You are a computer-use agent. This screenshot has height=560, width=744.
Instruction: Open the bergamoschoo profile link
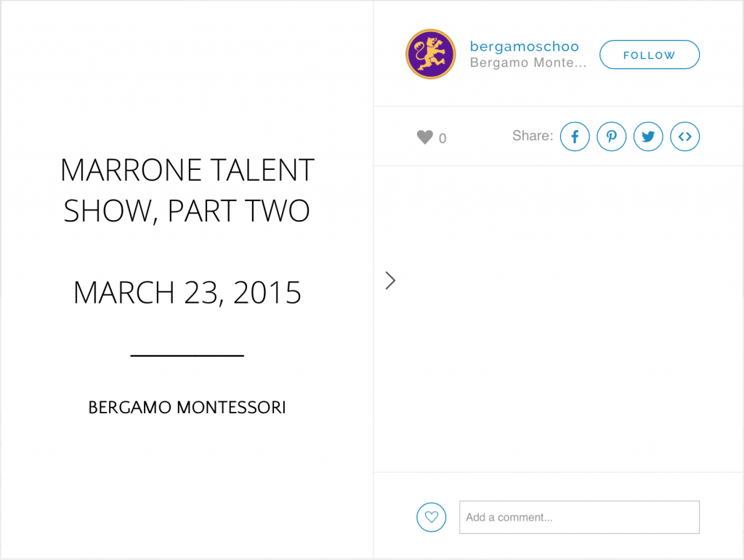pyautogui.click(x=524, y=47)
